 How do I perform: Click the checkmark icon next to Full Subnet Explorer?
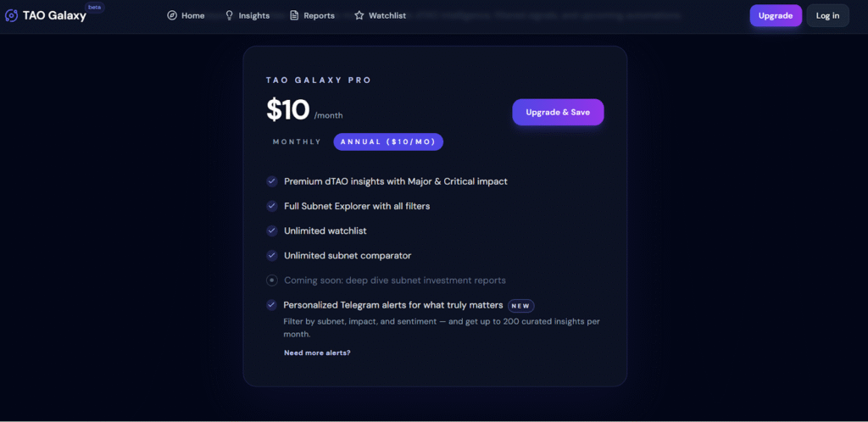(x=272, y=206)
